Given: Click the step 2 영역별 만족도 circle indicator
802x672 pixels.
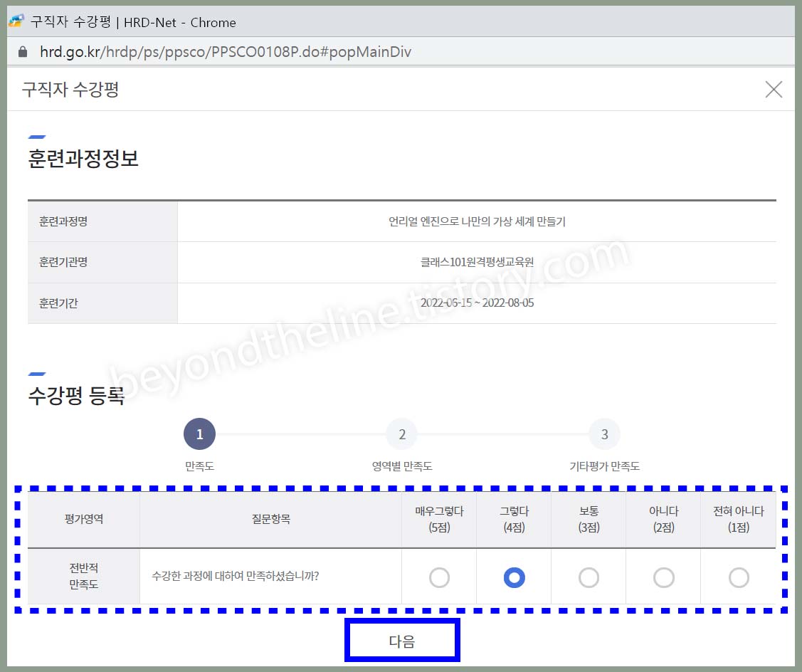Looking at the screenshot, I should click(x=401, y=434).
